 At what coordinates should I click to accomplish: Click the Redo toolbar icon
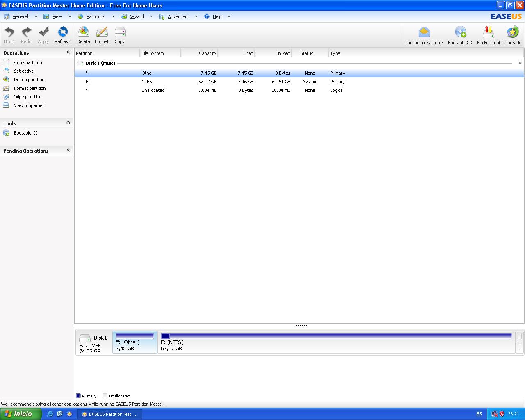[26, 32]
